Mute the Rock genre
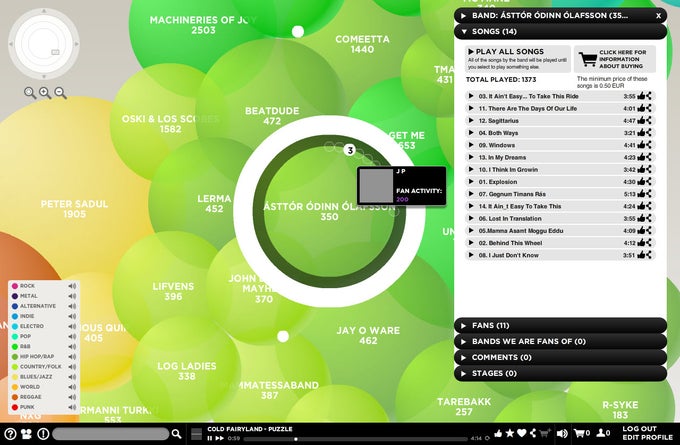This screenshot has width=680, height=445. tap(72, 286)
